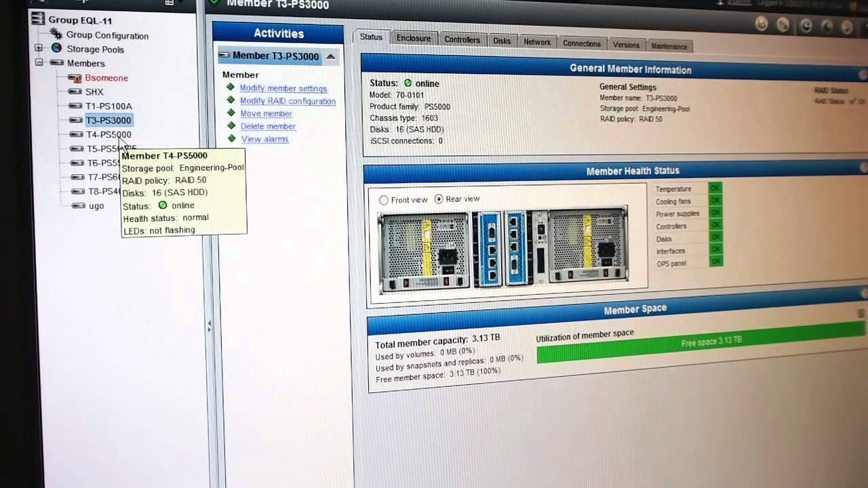
Task: Click the T7 member drive icon
Action: (79, 177)
